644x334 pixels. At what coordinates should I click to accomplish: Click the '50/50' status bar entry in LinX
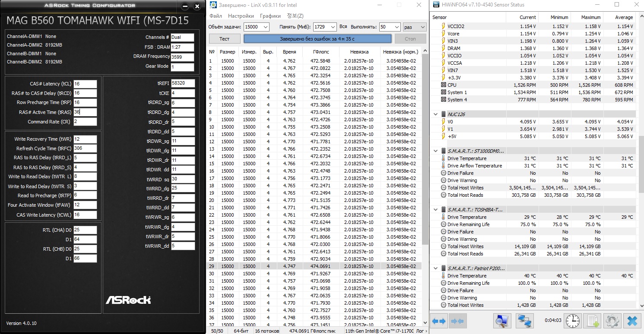(x=217, y=331)
